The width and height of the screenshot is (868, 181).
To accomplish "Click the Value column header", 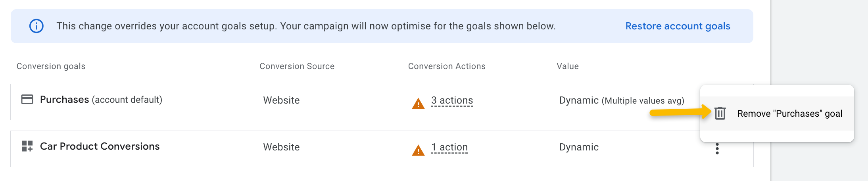I will click(567, 66).
